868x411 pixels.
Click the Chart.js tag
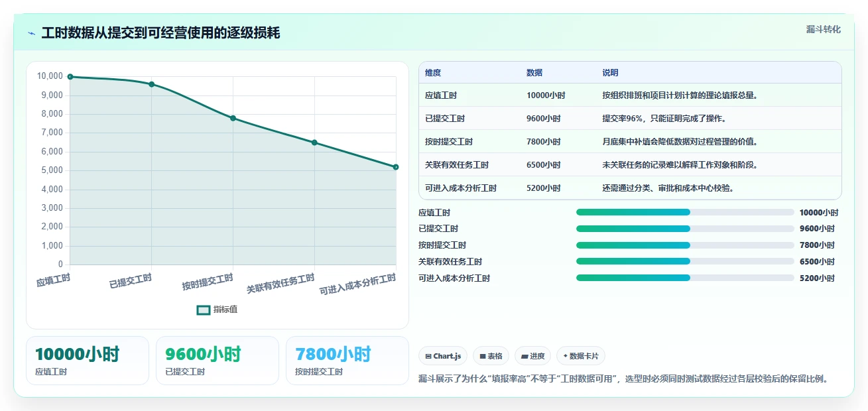pyautogui.click(x=443, y=356)
